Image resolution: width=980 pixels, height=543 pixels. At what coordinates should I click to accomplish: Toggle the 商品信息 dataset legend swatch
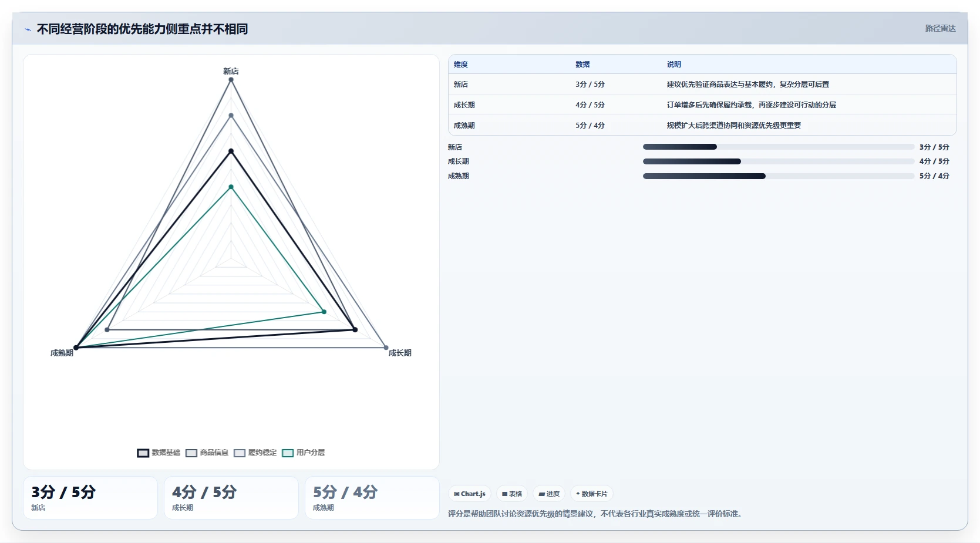pyautogui.click(x=191, y=453)
